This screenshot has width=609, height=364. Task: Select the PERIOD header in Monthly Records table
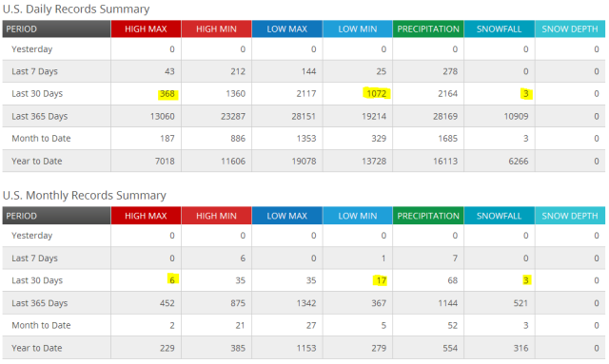coord(56,216)
